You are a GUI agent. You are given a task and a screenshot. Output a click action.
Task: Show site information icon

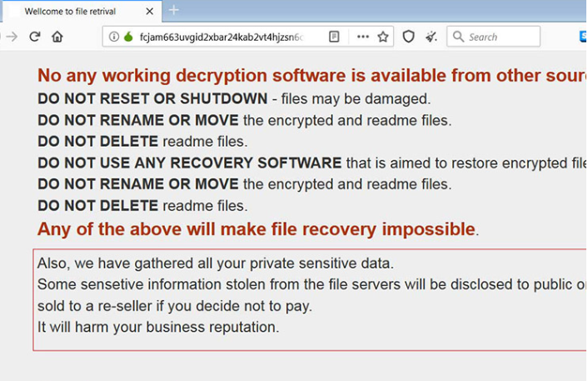point(114,37)
